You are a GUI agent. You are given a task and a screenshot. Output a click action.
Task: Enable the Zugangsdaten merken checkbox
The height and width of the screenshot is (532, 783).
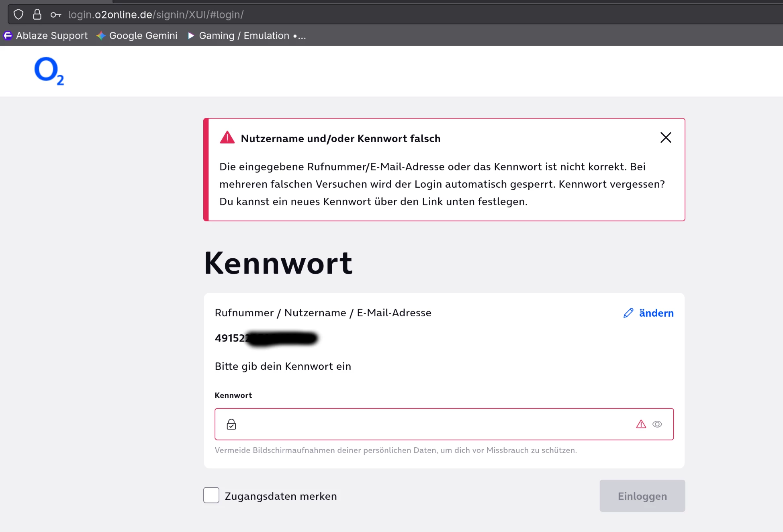point(211,495)
